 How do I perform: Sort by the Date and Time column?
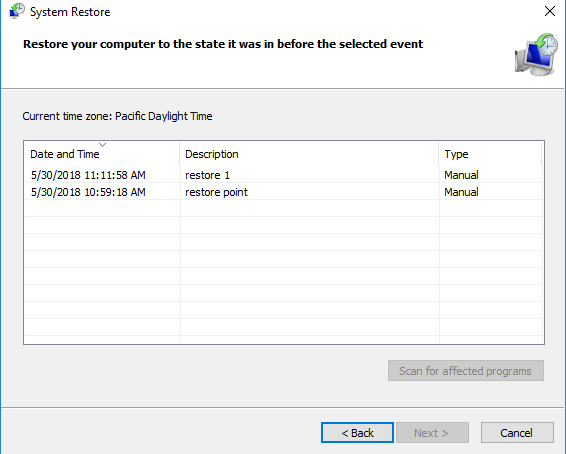101,154
